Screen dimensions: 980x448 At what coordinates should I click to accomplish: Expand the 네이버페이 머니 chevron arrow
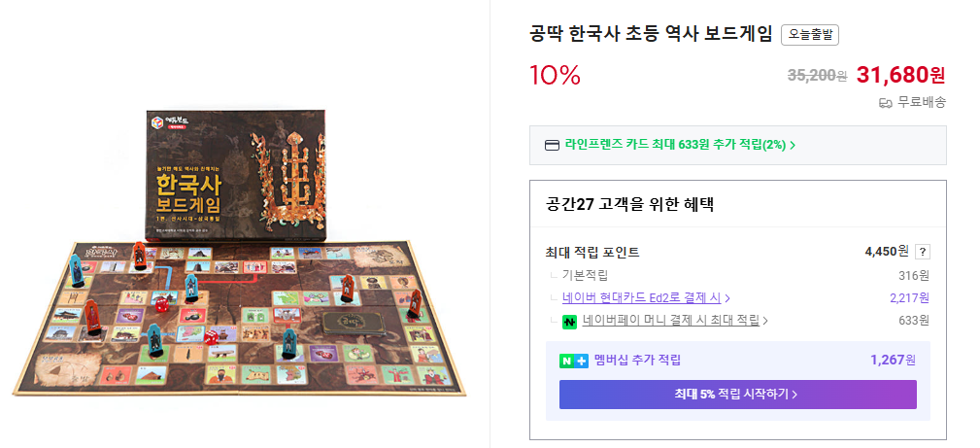(765, 321)
